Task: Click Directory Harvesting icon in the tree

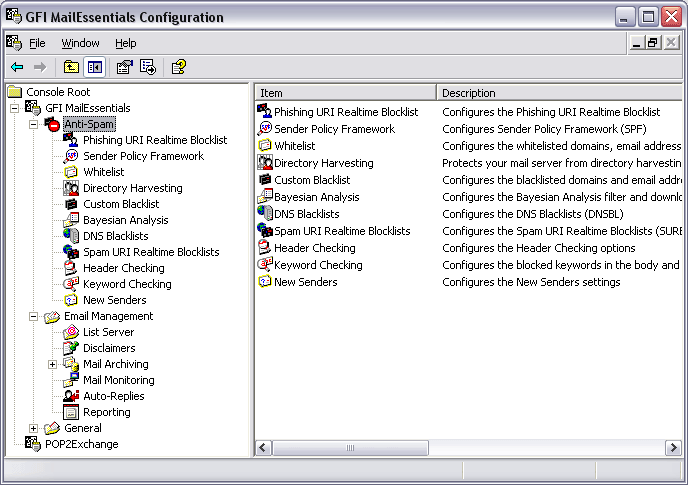Action: coord(71,188)
